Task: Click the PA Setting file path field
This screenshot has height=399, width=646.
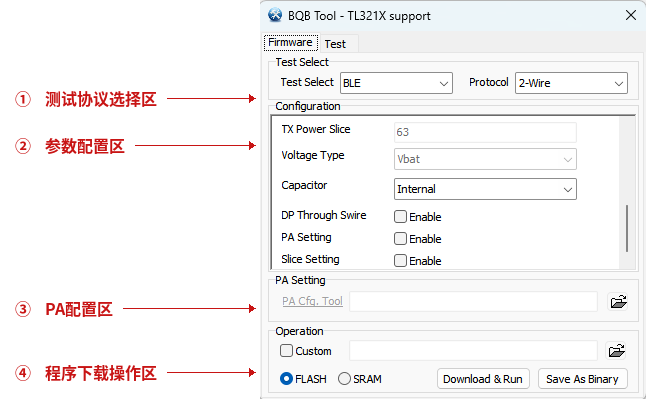Action: click(x=473, y=302)
